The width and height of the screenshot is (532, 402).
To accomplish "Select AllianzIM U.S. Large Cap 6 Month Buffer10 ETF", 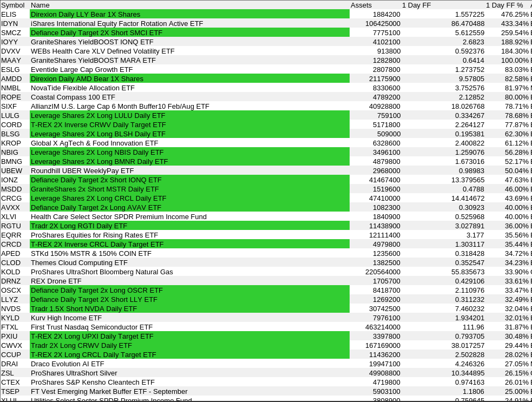I will tap(120, 106).
